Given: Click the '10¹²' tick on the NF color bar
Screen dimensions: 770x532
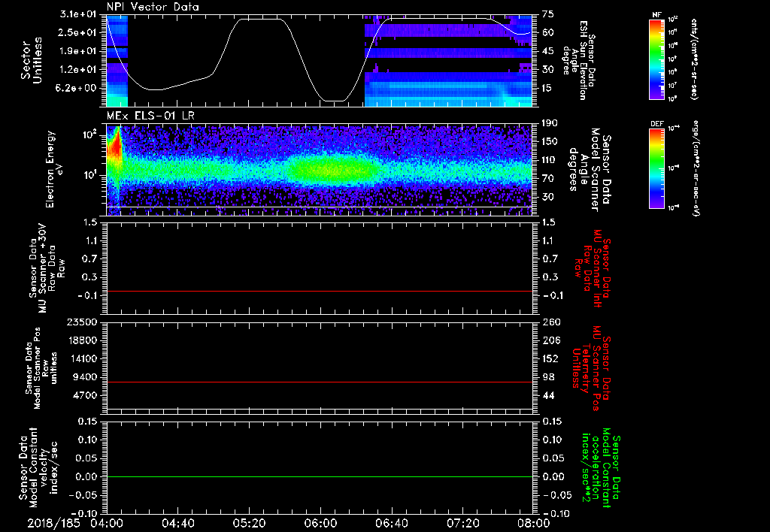Looking at the screenshot, I should pos(673,20).
